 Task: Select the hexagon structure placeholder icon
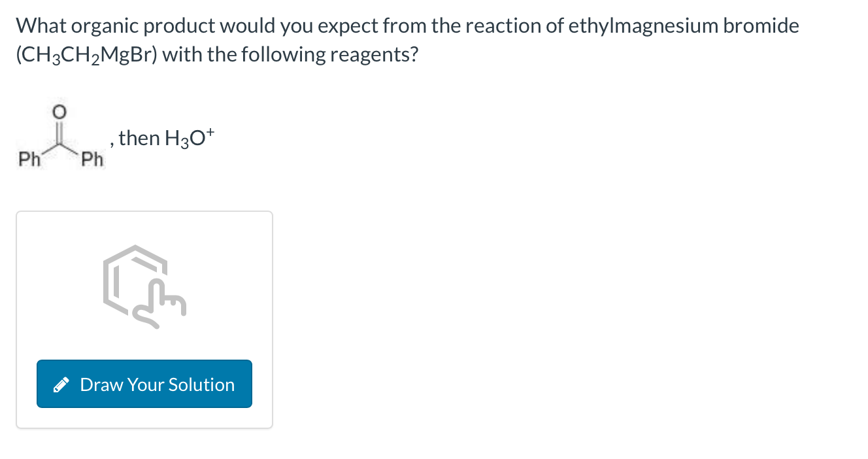click(134, 281)
